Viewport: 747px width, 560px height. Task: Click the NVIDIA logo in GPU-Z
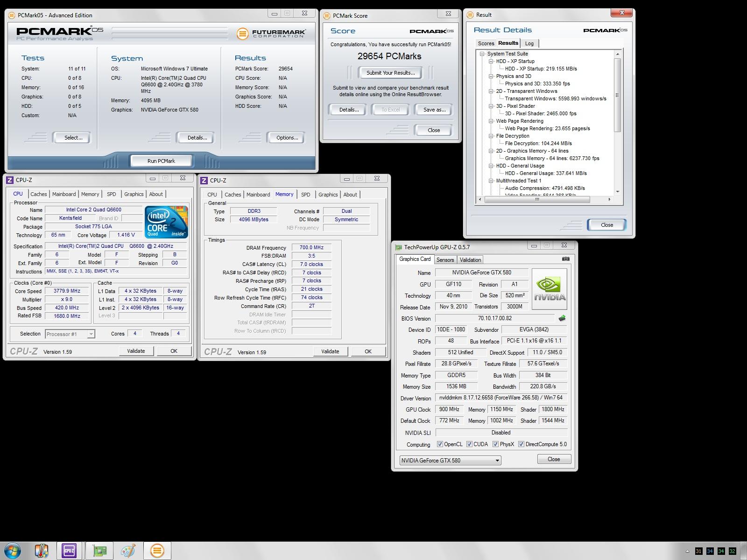tap(550, 289)
